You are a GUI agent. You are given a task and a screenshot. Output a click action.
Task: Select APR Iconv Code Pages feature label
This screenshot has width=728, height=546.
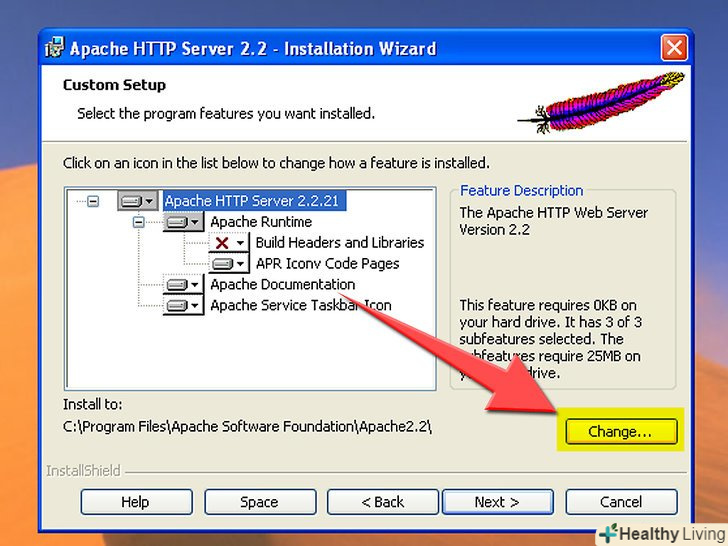(x=327, y=264)
